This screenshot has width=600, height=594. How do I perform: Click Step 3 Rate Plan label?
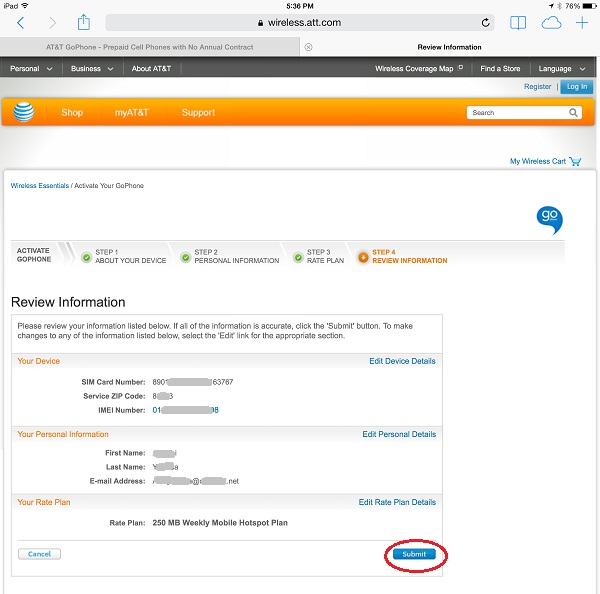[x=325, y=256]
